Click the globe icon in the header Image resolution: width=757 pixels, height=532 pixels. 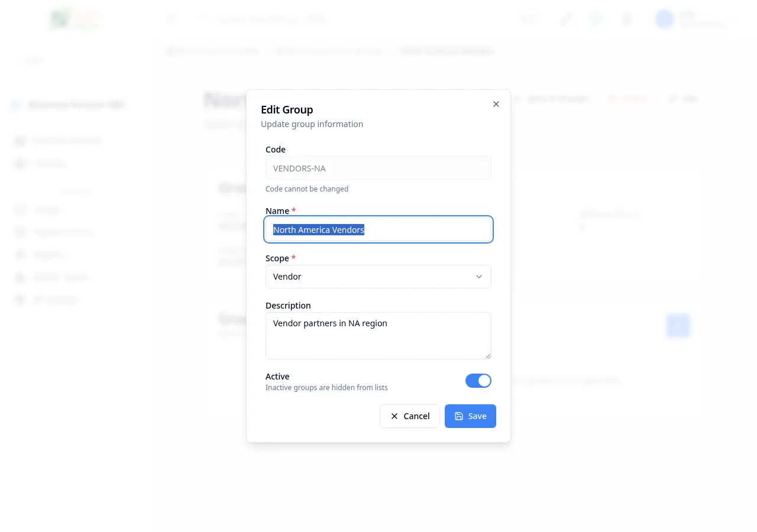coord(596,19)
